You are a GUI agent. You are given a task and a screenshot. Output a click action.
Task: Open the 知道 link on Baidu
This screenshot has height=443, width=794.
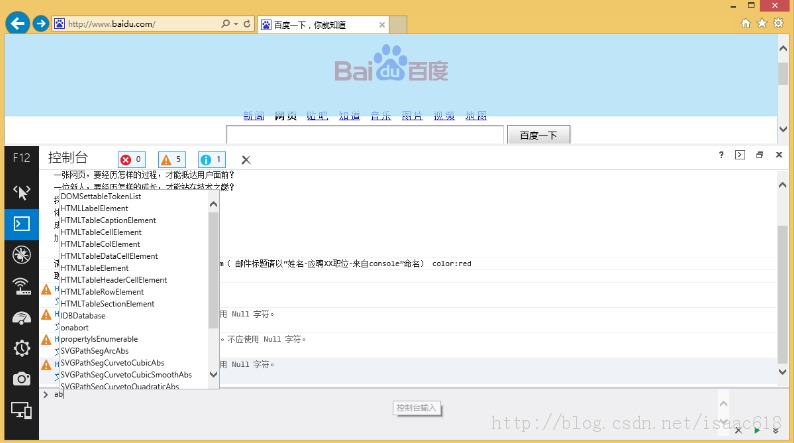pos(349,116)
